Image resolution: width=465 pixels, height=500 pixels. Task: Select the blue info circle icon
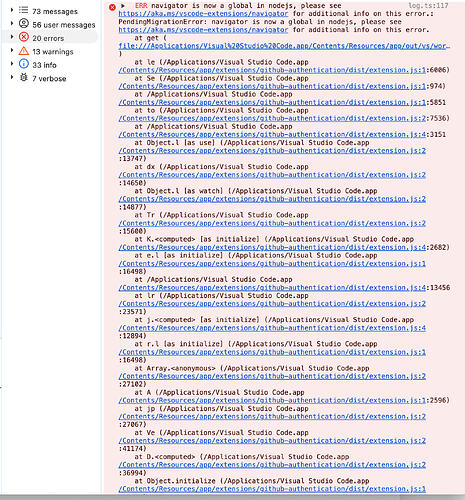coord(24,63)
